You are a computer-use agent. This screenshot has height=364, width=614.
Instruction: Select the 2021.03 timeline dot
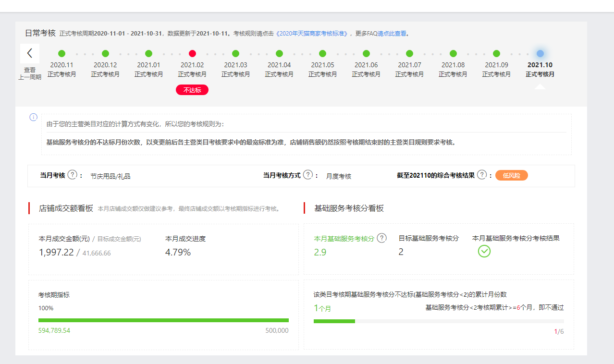point(235,53)
